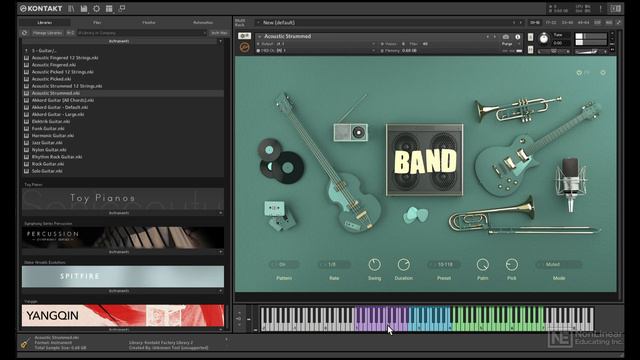
Task: Open the Rate 1/8 dropdown
Action: point(334,264)
